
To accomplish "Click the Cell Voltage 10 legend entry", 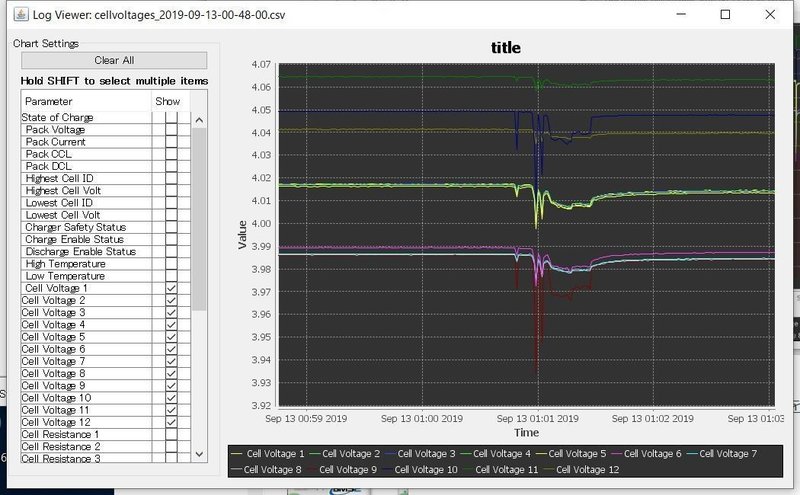I will click(419, 469).
